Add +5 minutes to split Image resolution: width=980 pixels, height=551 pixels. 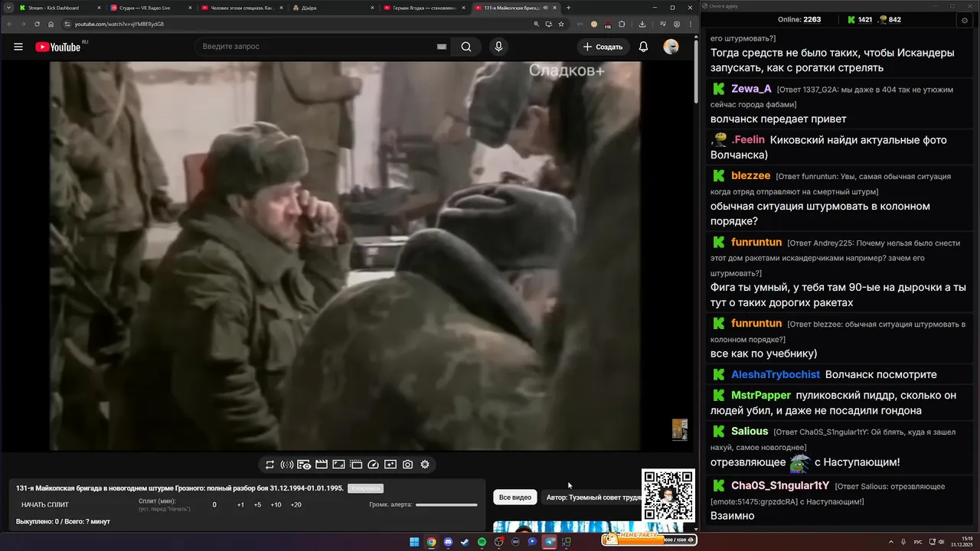click(257, 505)
